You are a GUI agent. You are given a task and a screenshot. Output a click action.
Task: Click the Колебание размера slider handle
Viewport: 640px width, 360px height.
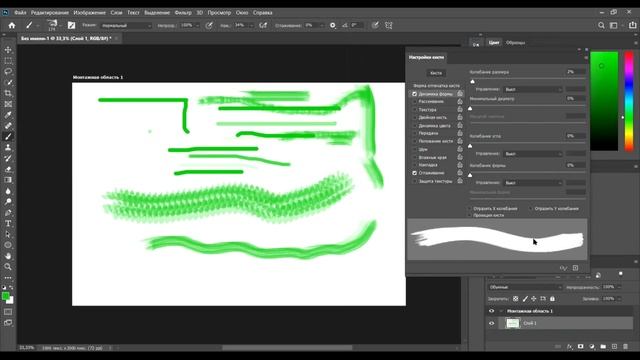472,81
